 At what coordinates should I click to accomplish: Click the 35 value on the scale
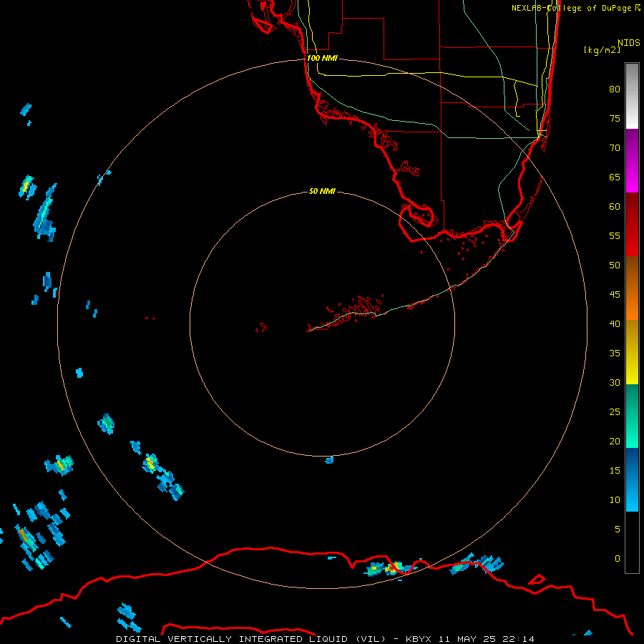point(615,353)
